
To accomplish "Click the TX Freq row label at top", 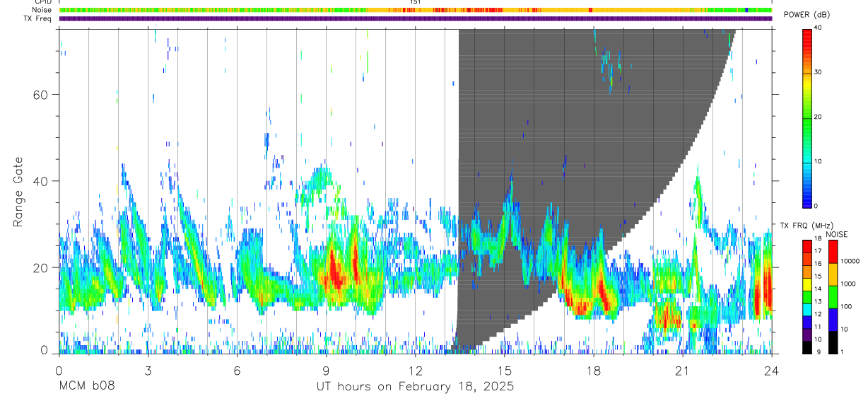I will pos(39,18).
